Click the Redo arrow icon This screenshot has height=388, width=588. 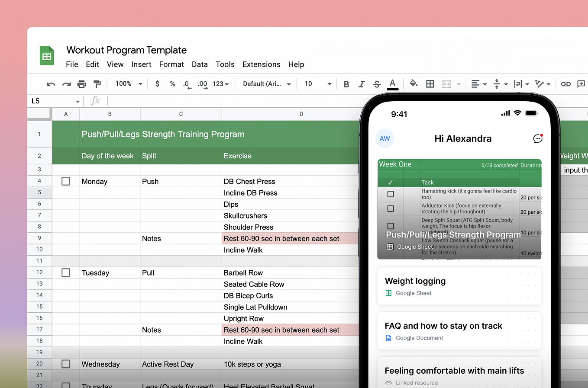pos(66,84)
